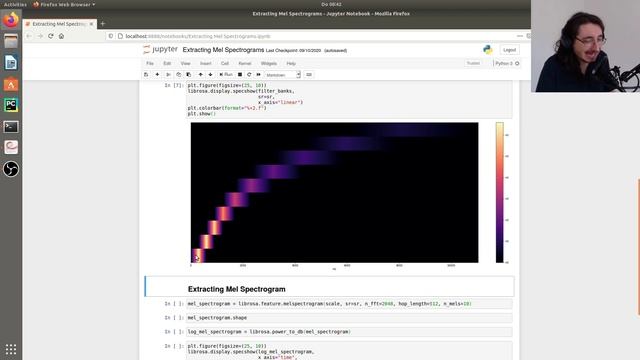The height and width of the screenshot is (360, 640).
Task: Interrupt the kernel with the stop icon
Action: pyautogui.click(x=240, y=75)
